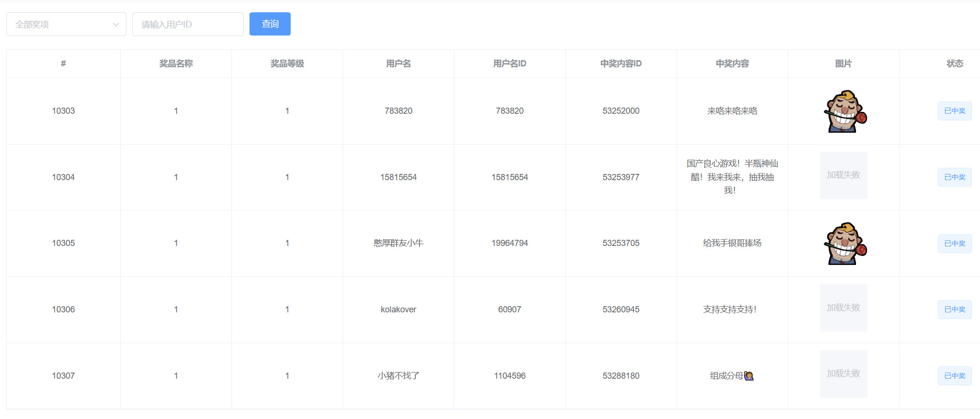Image resolution: width=980 pixels, height=419 pixels.
Task: Click the 已中奖 status tag in row 10307
Action: click(955, 376)
